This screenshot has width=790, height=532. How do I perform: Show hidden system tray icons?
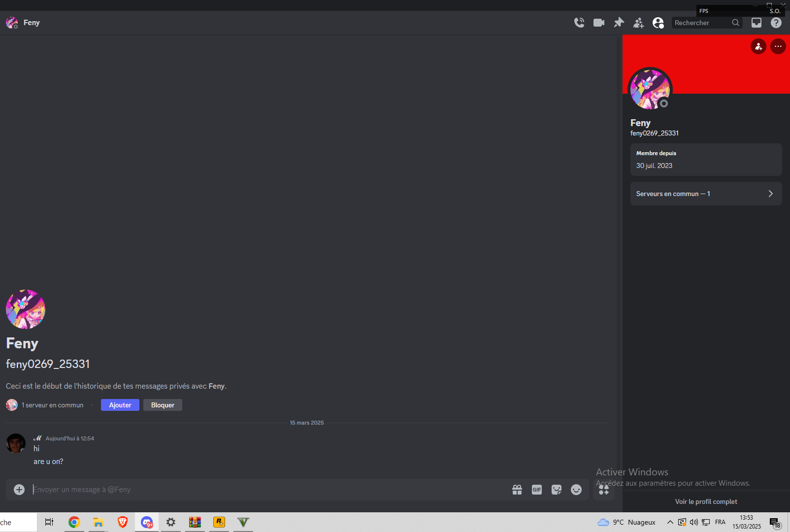[670, 522]
